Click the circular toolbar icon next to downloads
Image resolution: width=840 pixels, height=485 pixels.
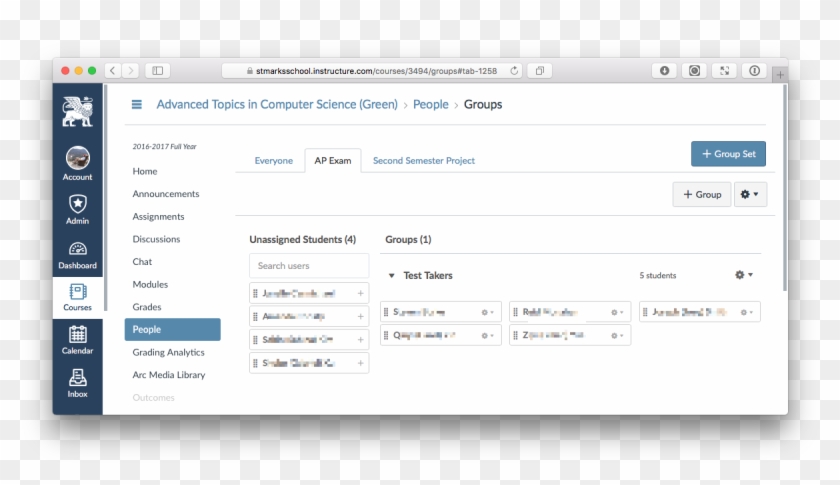pyautogui.click(x=694, y=71)
